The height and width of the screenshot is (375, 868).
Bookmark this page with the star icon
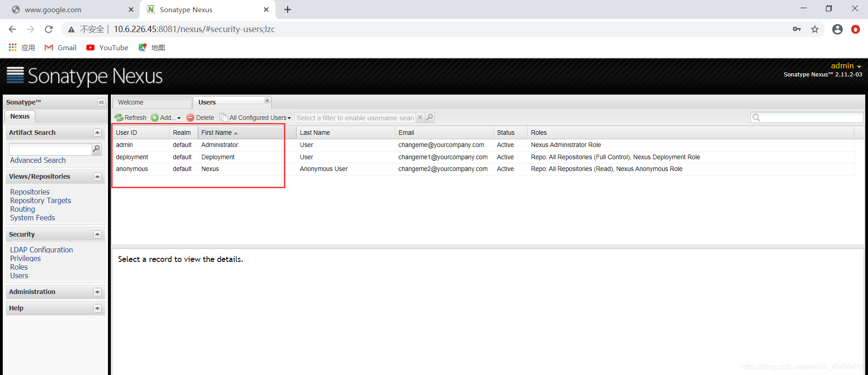815,29
